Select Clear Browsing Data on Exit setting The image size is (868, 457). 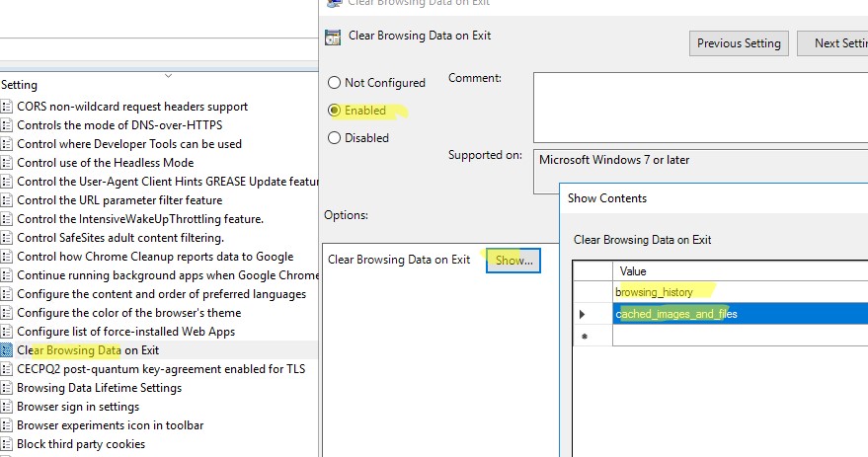pos(88,350)
